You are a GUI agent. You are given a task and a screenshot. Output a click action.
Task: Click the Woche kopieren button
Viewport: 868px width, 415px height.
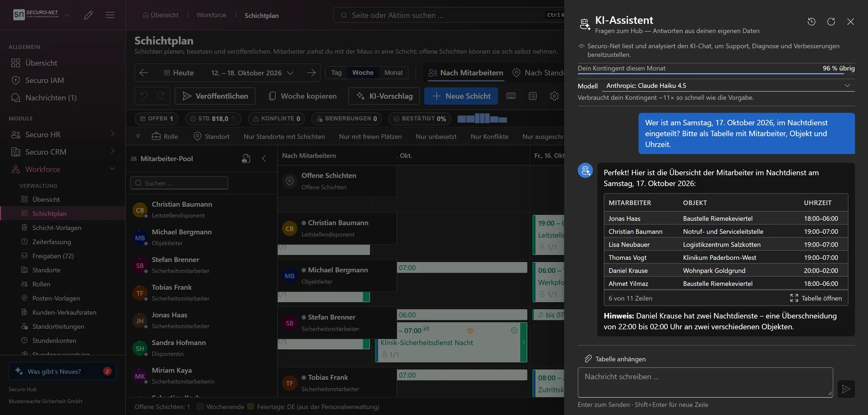coord(303,96)
